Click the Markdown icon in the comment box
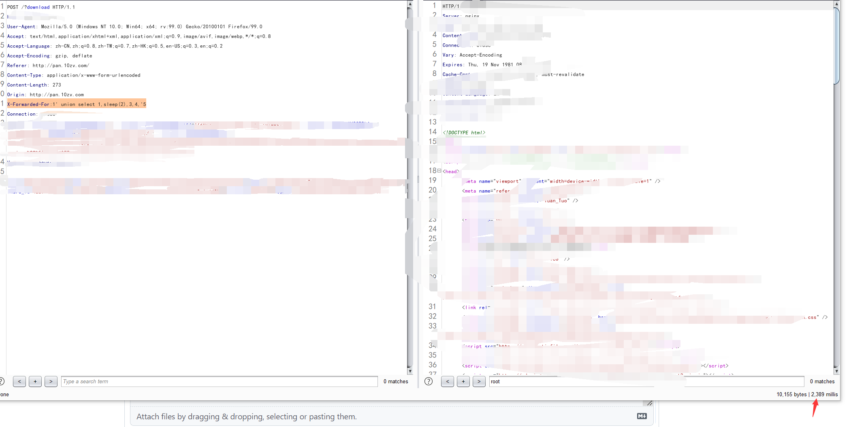The width and height of the screenshot is (868, 427). click(641, 416)
